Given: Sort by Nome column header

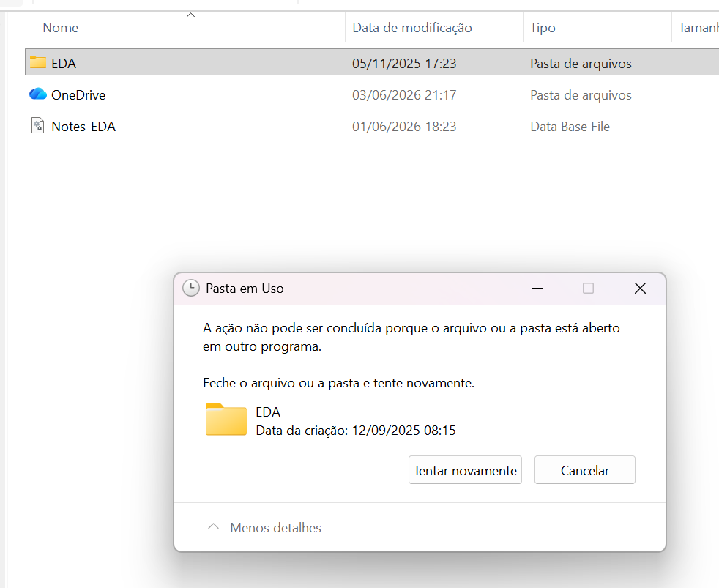Looking at the screenshot, I should [x=61, y=28].
